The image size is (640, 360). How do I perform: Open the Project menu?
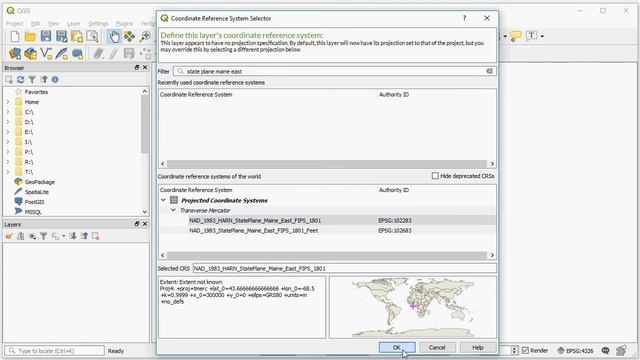coord(14,24)
